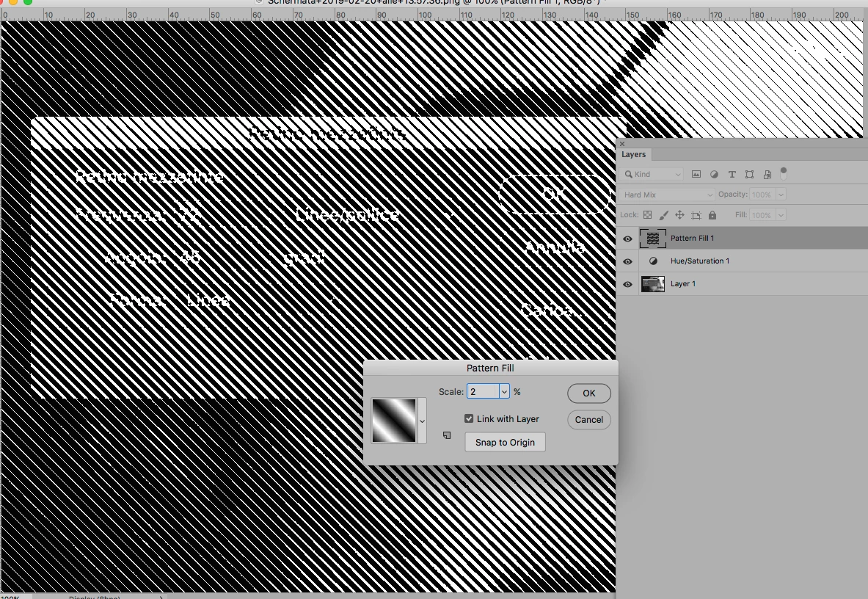
Task: Click the Opacity value field
Action: point(762,195)
